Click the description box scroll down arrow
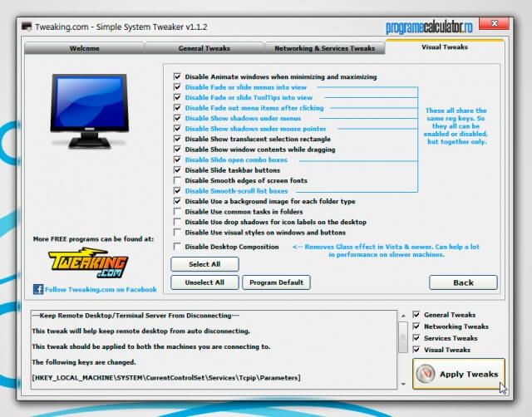This screenshot has height=417, width=532. (x=403, y=384)
